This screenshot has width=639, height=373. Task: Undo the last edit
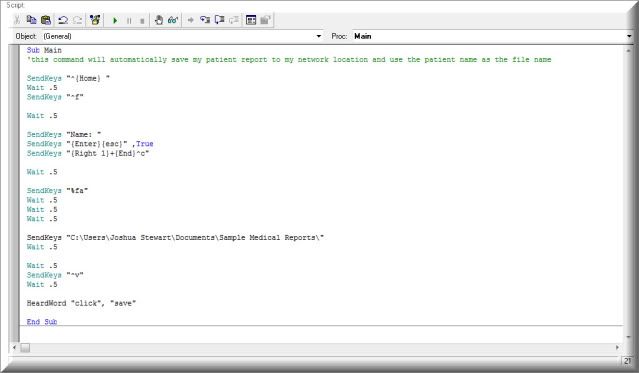63,20
